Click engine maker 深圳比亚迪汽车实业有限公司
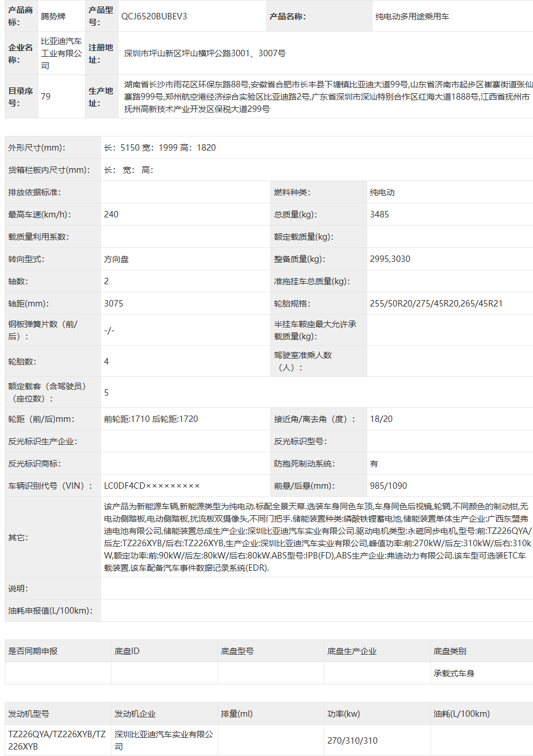 click(x=164, y=740)
